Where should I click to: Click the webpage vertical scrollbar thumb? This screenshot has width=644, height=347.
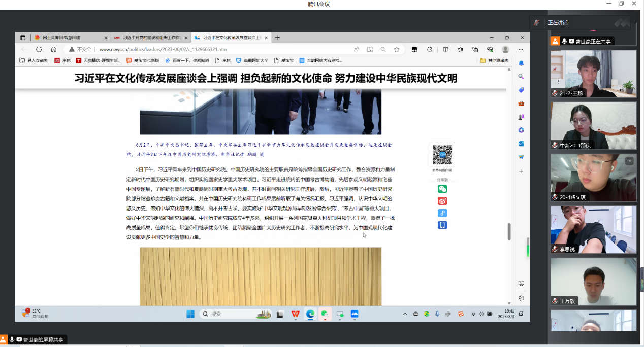coord(509,231)
